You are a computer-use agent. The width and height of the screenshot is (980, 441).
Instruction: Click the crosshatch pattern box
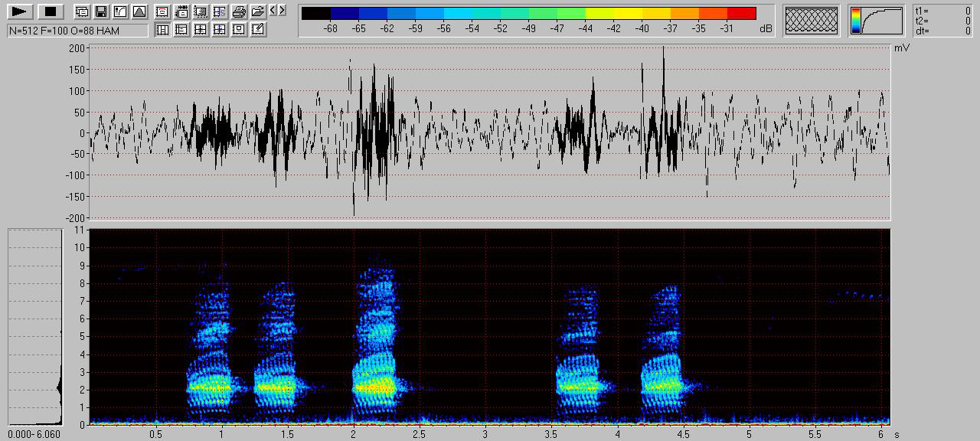pyautogui.click(x=812, y=20)
